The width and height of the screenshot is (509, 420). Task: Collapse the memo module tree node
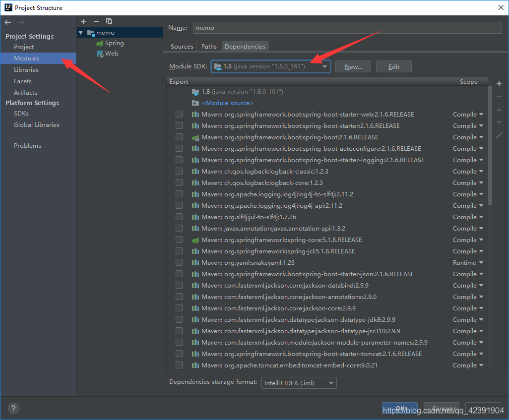coord(81,33)
